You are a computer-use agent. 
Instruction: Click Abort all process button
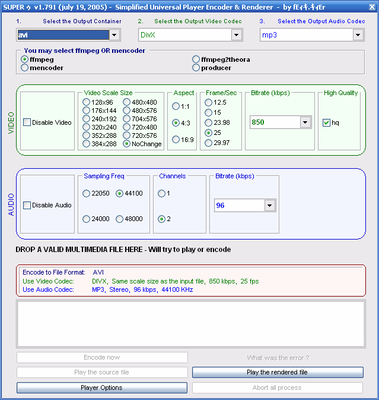277,388
